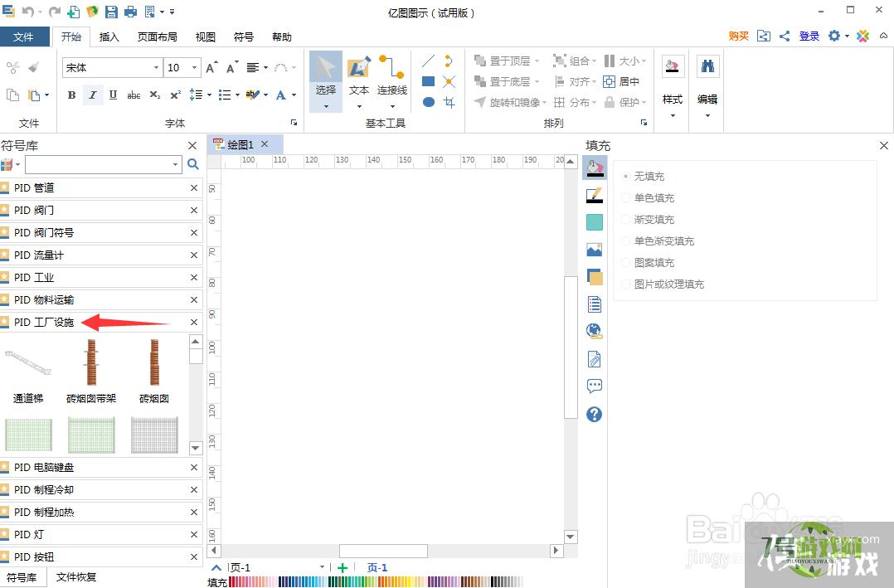Open the insert picture panel icon
The image size is (894, 588).
(594, 250)
